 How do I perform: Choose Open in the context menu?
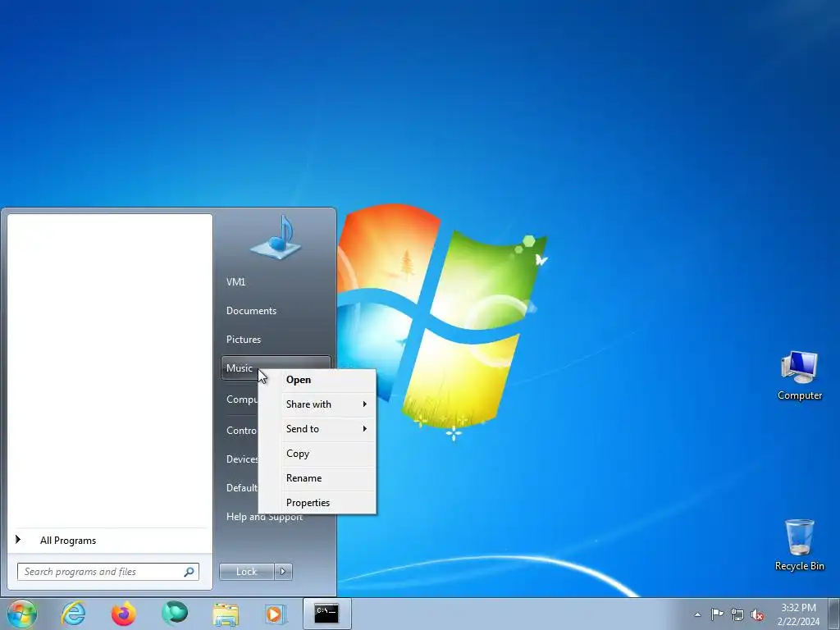pos(317,380)
